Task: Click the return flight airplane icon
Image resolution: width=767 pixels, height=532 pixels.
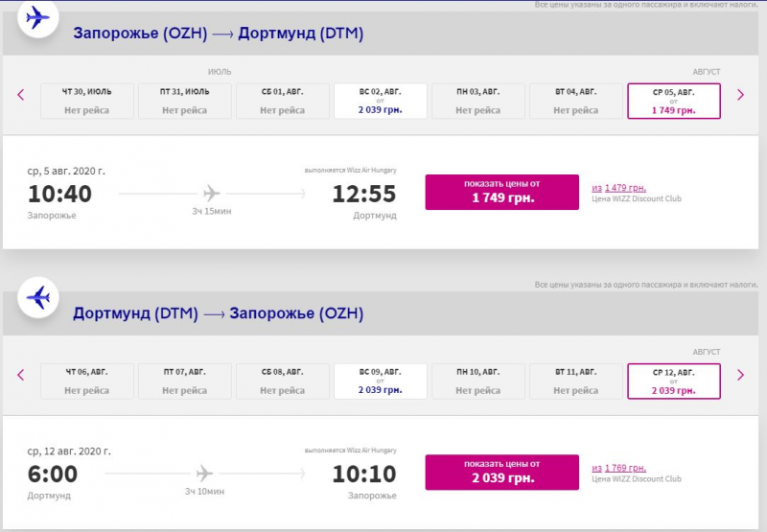Action: (x=38, y=297)
